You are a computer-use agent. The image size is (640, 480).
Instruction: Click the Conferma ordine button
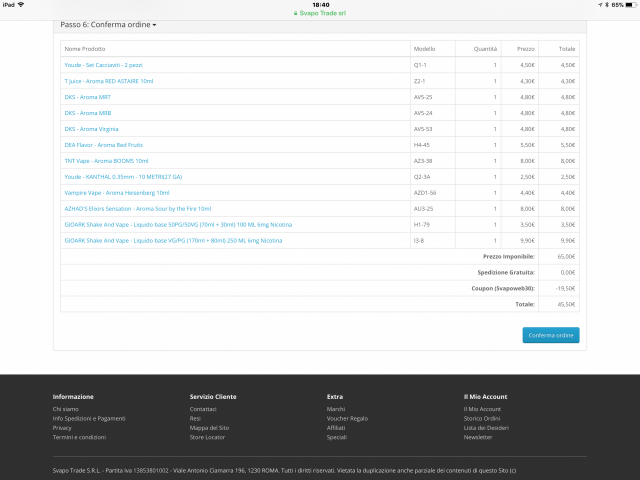551,335
